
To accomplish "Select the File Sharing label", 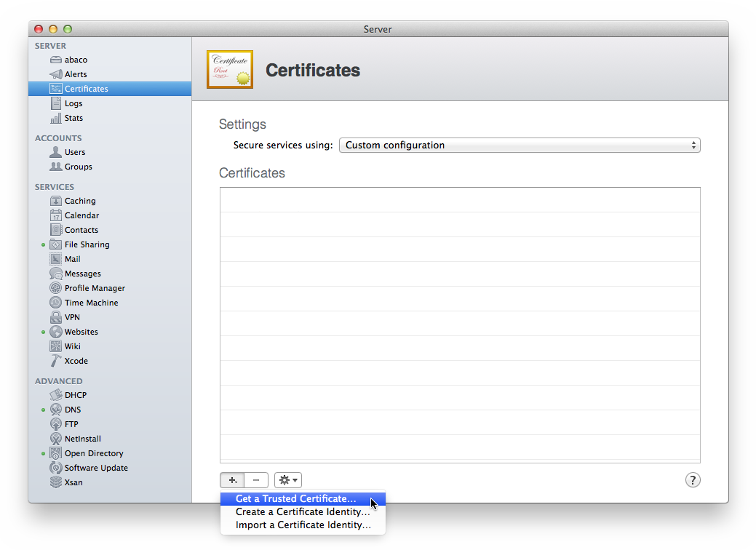I will click(87, 245).
